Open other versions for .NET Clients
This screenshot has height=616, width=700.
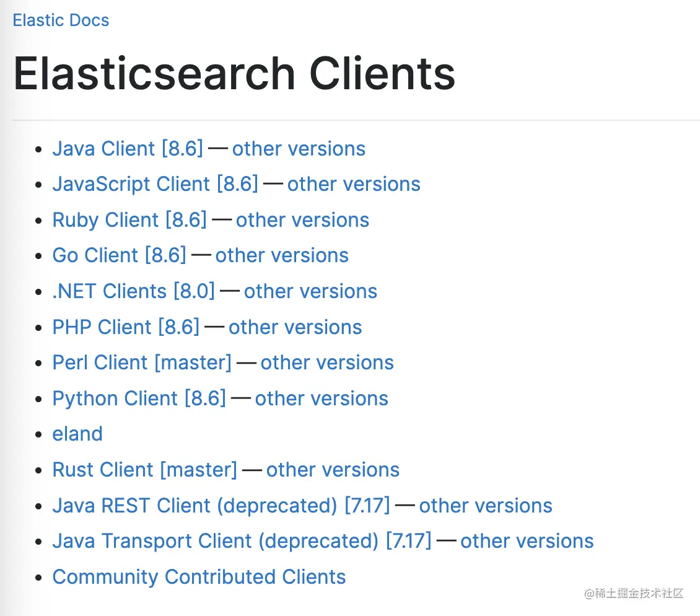coord(310,291)
